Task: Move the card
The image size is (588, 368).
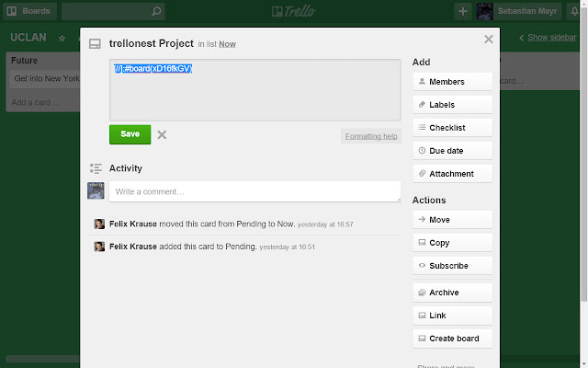Action: tap(453, 220)
